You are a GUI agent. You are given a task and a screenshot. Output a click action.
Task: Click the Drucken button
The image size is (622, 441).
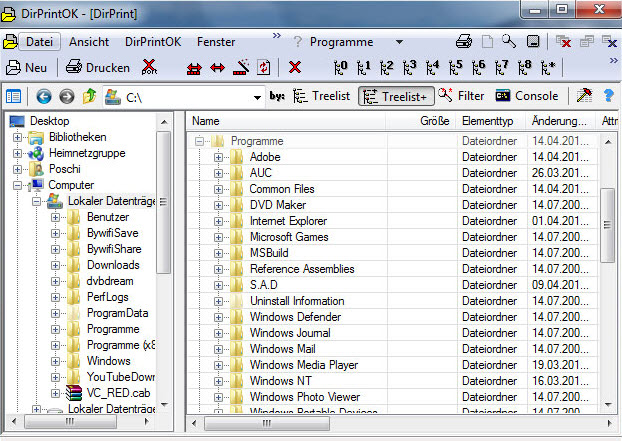98,68
